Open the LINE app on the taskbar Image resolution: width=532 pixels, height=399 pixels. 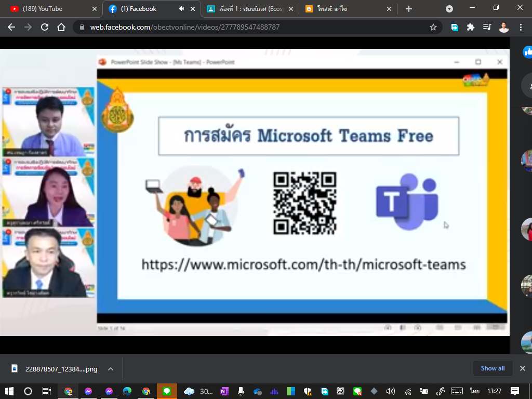pos(167,391)
